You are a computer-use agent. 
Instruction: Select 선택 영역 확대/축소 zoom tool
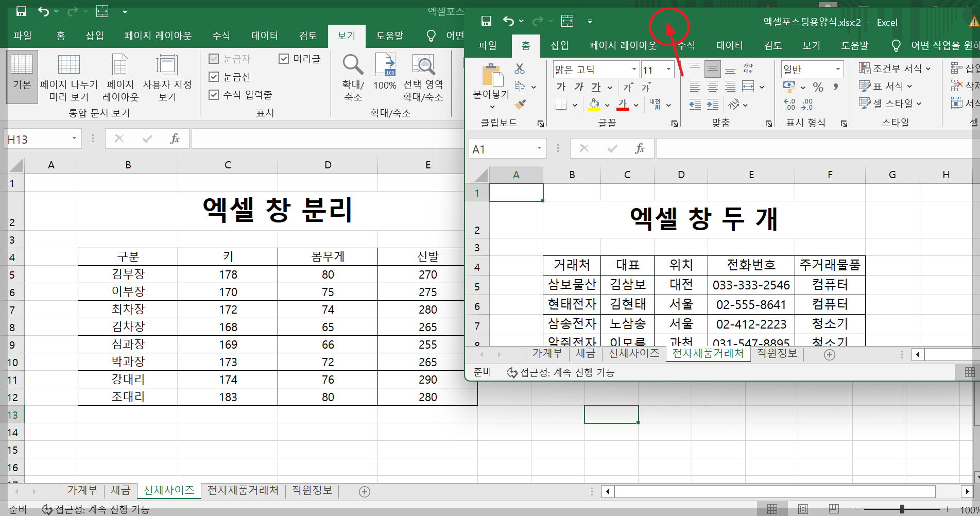coord(423,76)
